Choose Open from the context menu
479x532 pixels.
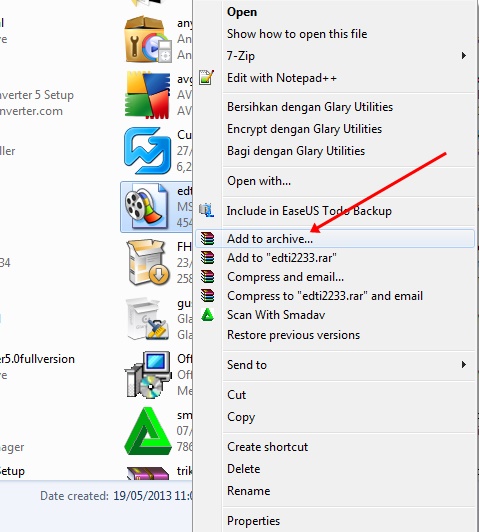tap(242, 12)
